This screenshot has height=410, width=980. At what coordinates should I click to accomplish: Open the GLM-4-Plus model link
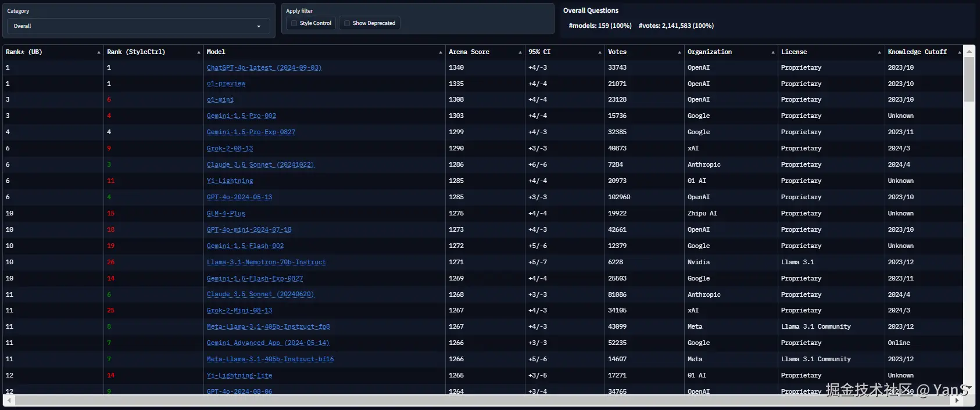226,214
